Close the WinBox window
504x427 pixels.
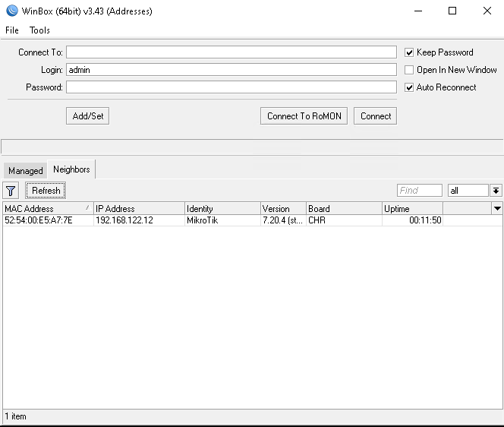click(x=487, y=11)
